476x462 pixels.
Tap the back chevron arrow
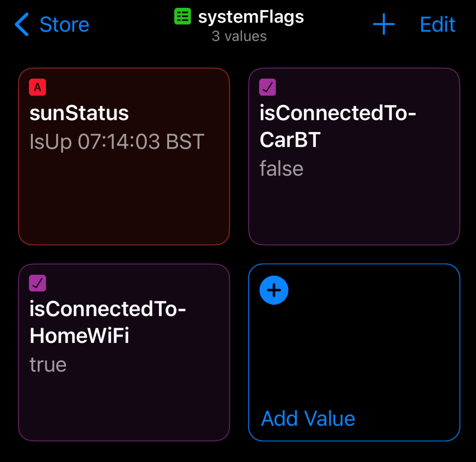click(22, 24)
